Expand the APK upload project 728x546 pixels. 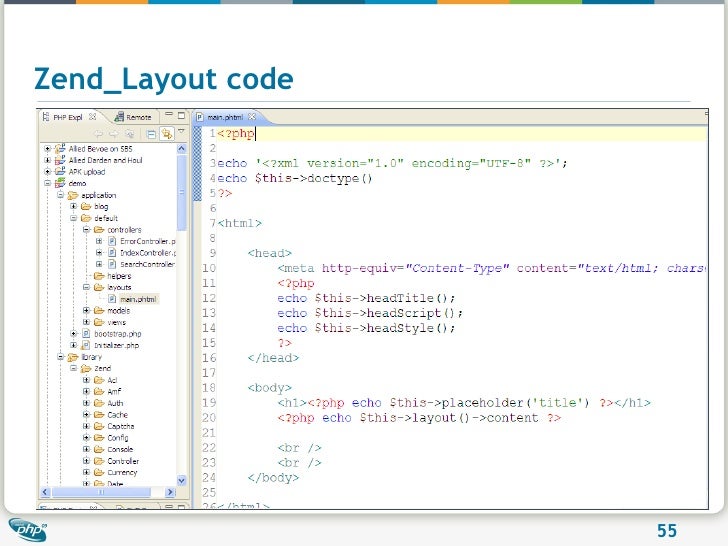(x=47, y=171)
